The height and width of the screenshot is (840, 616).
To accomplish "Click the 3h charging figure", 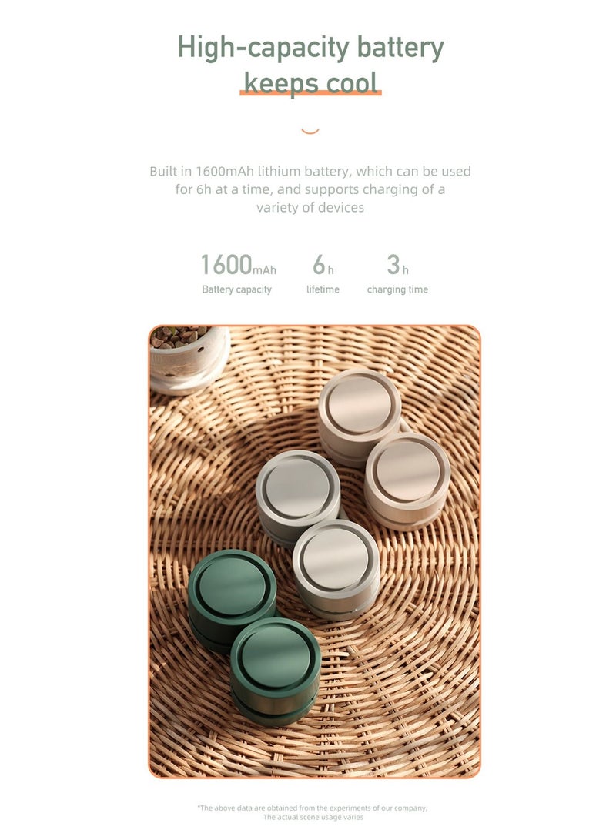I will [397, 265].
